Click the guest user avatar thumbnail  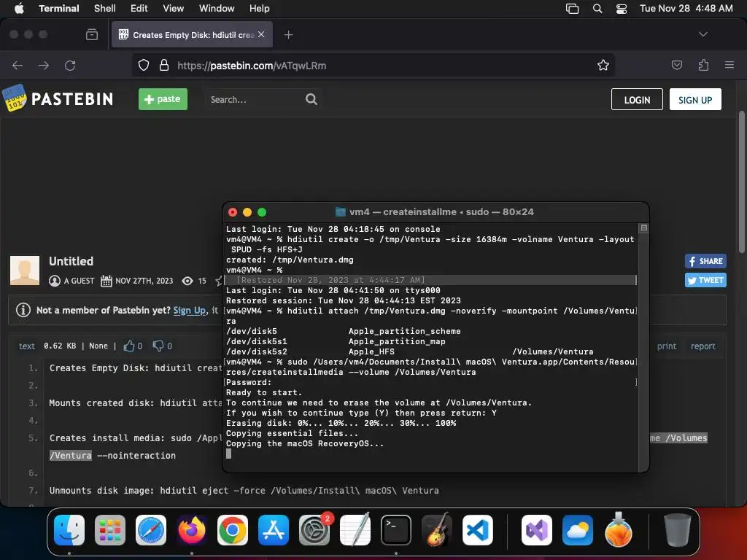tap(25, 270)
